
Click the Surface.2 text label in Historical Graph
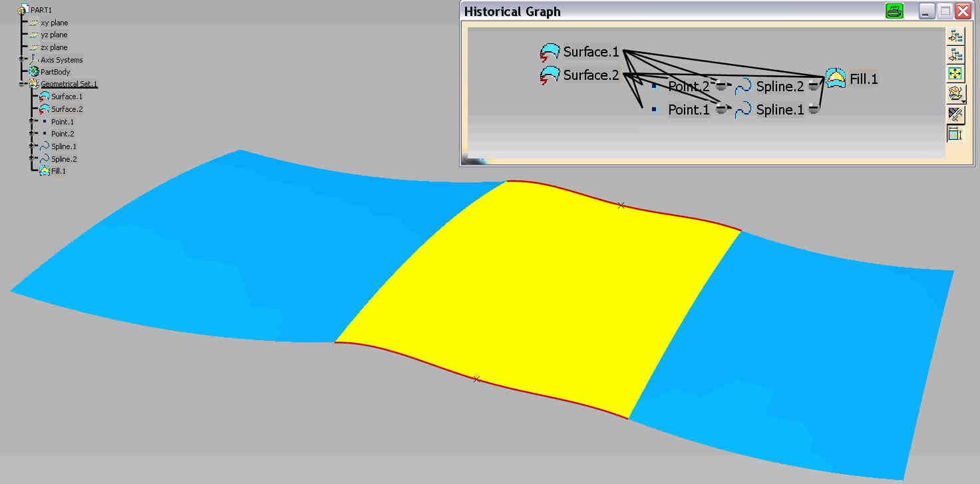591,75
